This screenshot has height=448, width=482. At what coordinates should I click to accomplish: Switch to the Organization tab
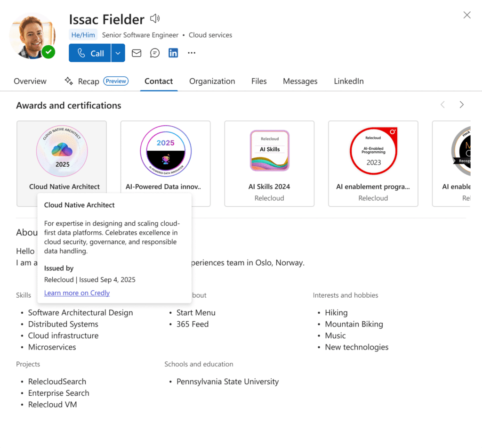coord(212,81)
